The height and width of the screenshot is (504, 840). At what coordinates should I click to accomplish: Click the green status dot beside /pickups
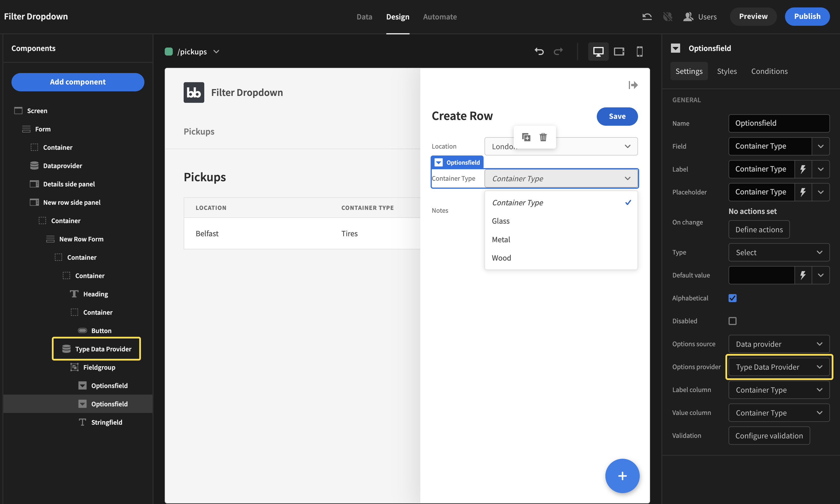(169, 52)
